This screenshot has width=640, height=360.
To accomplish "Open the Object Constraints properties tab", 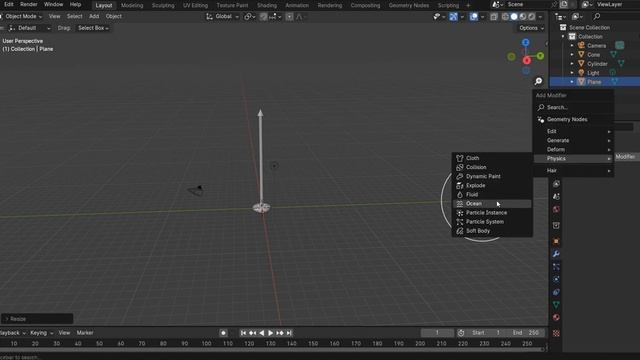I will [556, 292].
